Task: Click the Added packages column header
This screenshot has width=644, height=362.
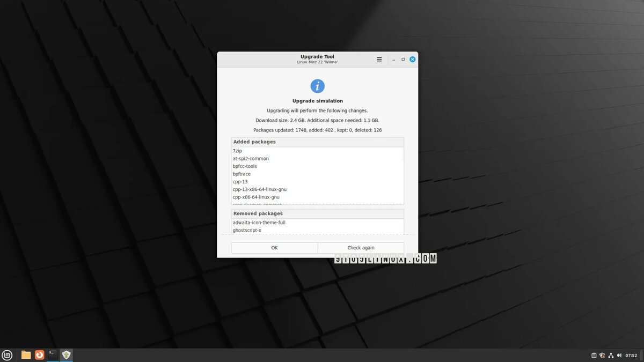Action: (318, 142)
